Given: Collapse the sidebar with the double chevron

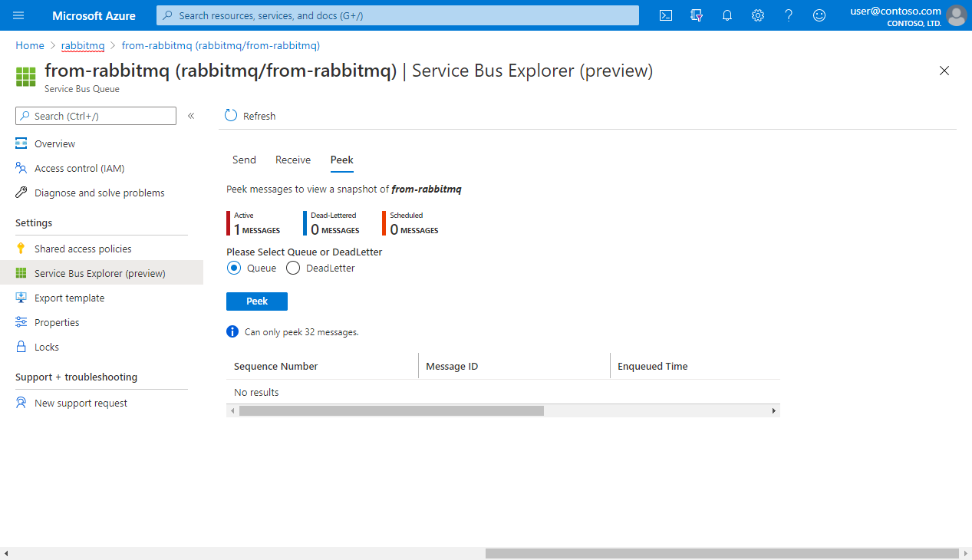Looking at the screenshot, I should click(x=190, y=116).
